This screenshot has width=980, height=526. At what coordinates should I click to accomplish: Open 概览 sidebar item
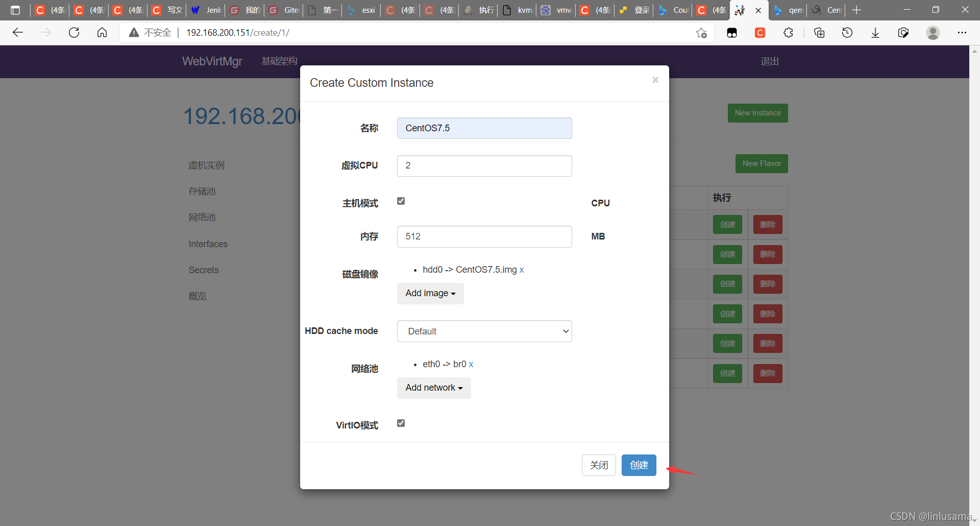[x=198, y=296]
